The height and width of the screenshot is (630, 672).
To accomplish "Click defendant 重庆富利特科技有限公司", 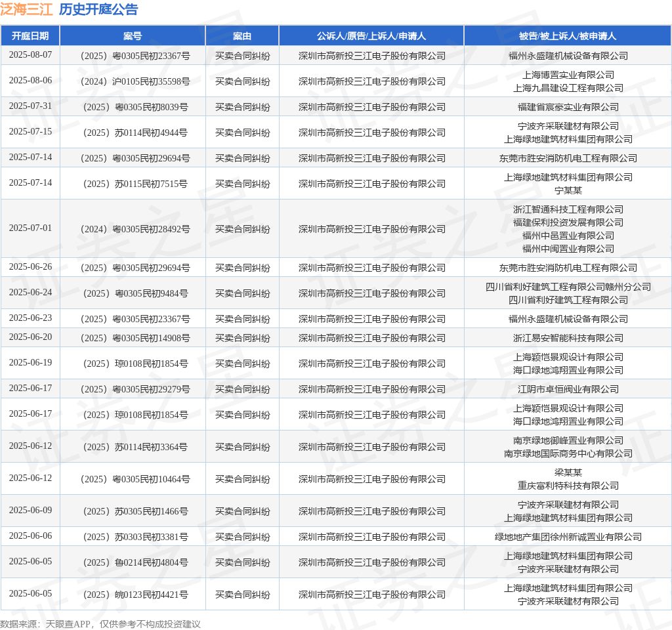I will click(568, 486).
